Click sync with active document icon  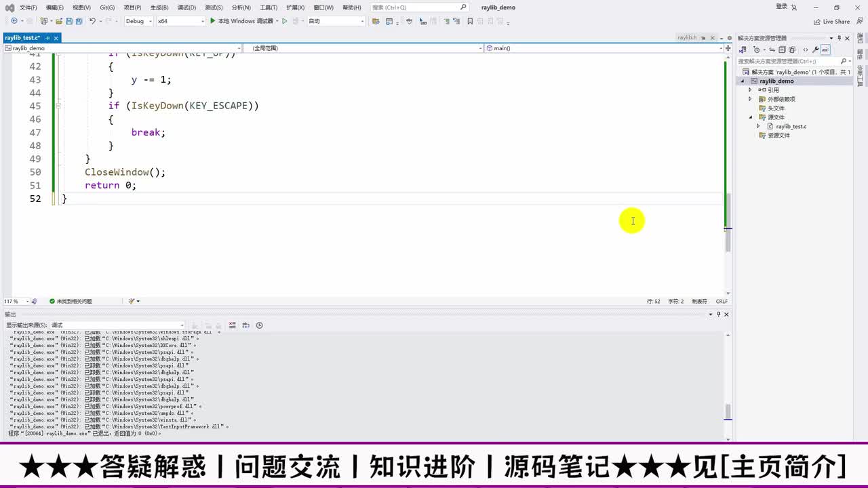tap(772, 49)
